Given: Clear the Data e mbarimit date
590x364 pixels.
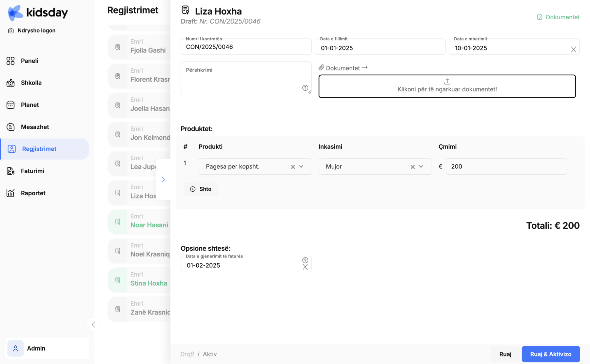Looking at the screenshot, I should (x=573, y=49).
